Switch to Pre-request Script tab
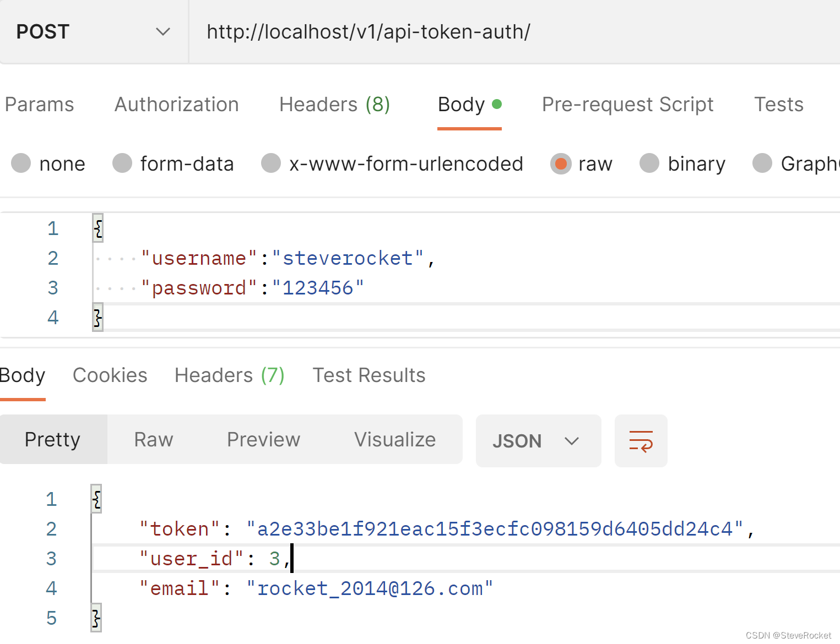This screenshot has height=644, width=840. pyautogui.click(x=627, y=105)
